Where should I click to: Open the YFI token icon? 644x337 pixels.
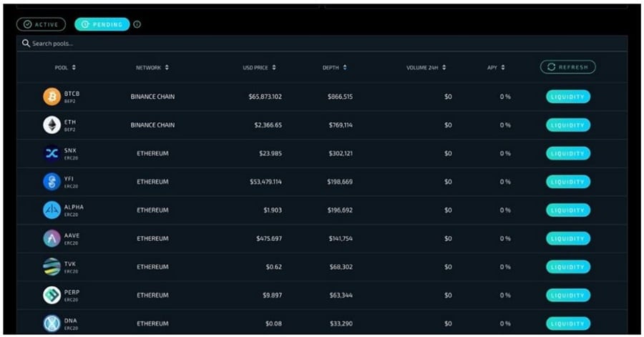click(52, 182)
